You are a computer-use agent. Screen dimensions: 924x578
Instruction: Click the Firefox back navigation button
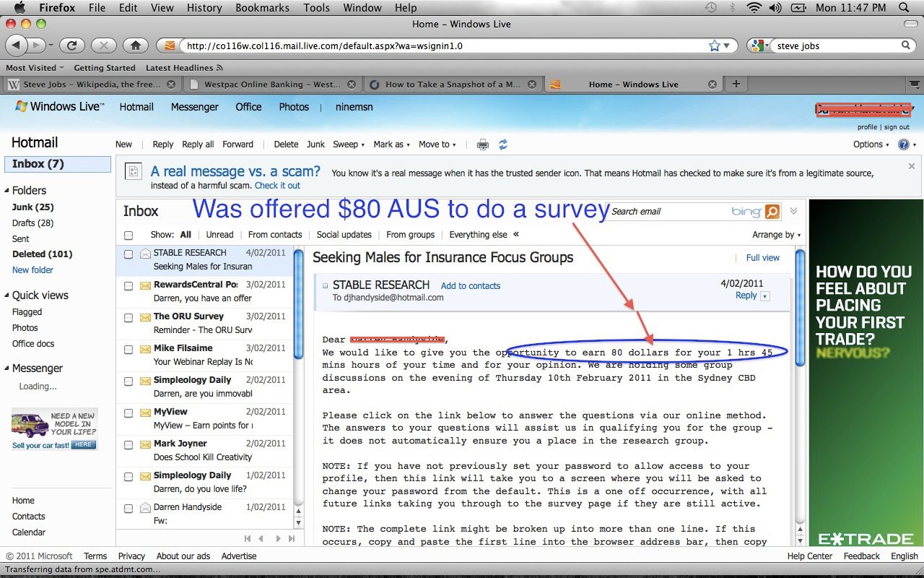pyautogui.click(x=16, y=46)
